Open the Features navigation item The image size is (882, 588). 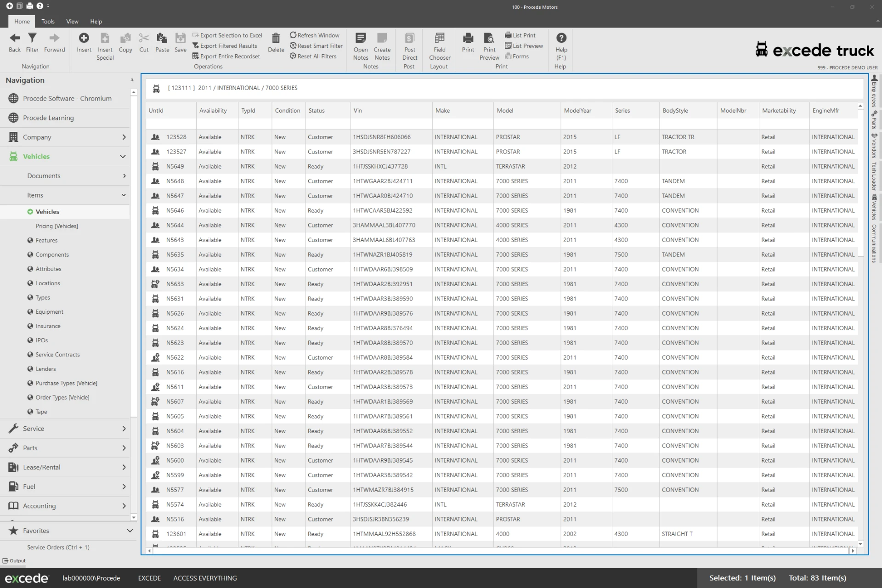pos(46,240)
